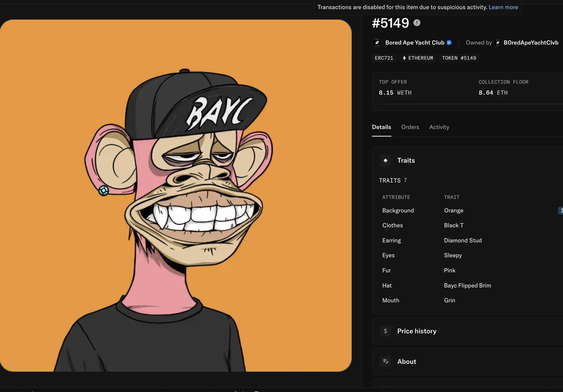Click the blue verified badge icon
The width and height of the screenshot is (563, 392).
[449, 43]
